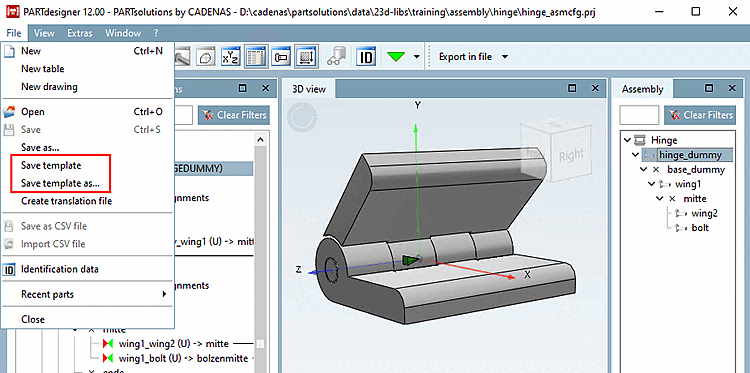Click the grayed cylinder with glasses icon
Viewport: 750px width, 373px height.
[x=336, y=56]
